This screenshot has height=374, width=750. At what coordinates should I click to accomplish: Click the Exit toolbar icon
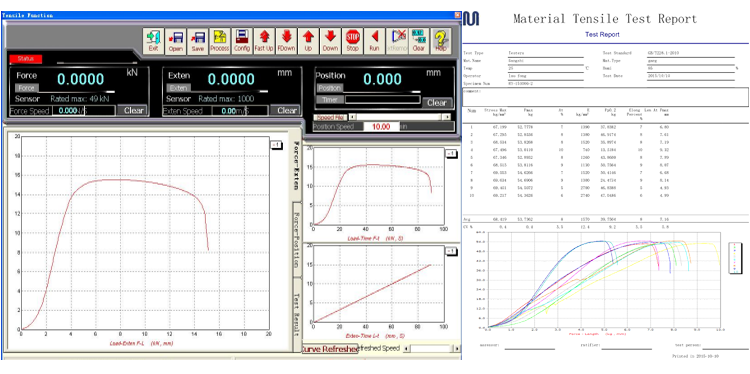tap(154, 41)
